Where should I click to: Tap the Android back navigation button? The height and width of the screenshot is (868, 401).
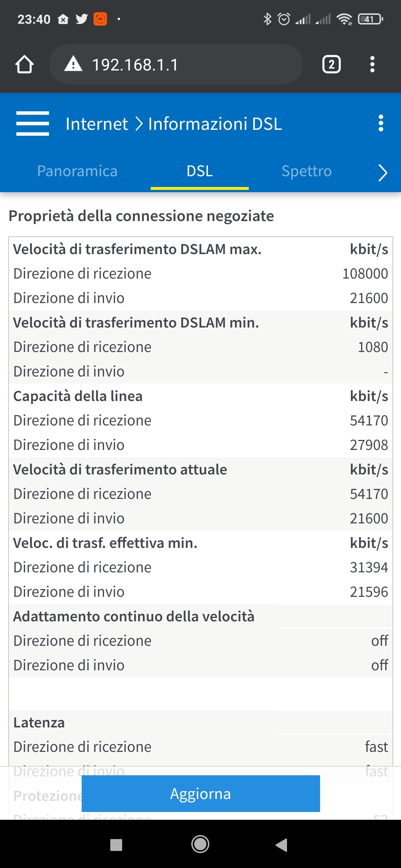click(281, 845)
